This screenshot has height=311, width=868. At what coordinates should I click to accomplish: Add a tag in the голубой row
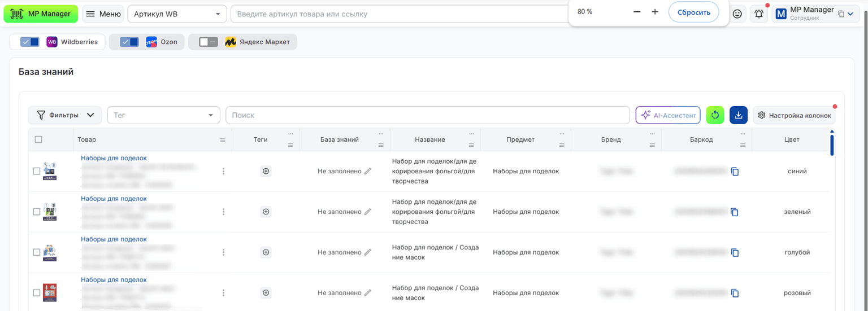[266, 252]
